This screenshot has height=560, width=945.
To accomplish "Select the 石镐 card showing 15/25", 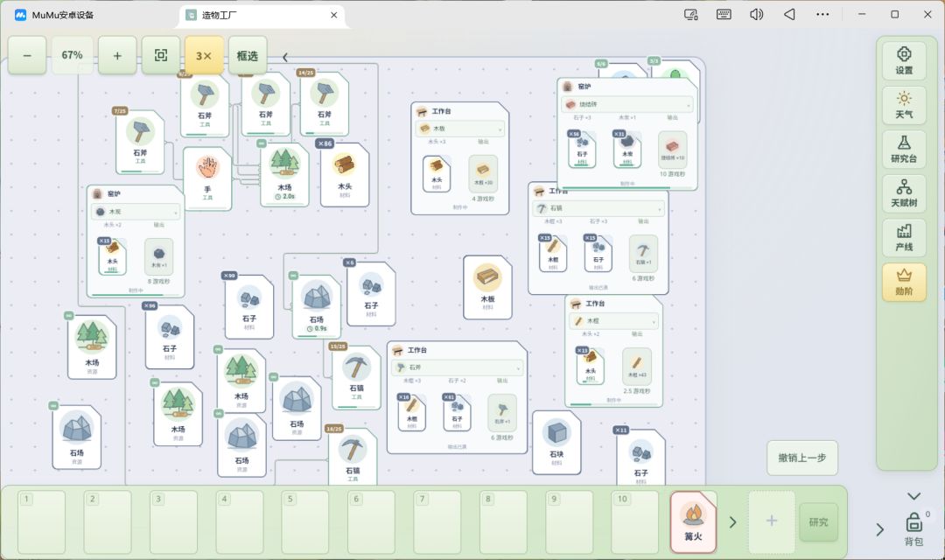I will click(356, 378).
